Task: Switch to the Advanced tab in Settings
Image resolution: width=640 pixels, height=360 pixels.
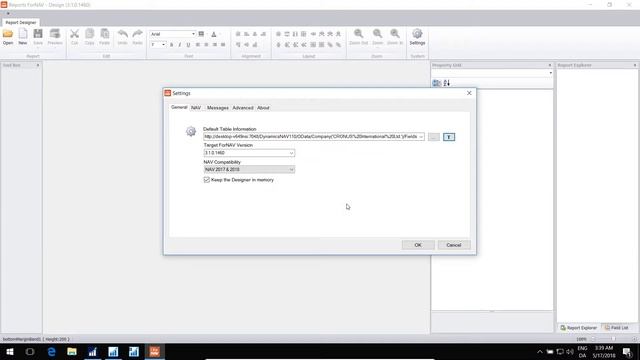Action: [x=243, y=108]
